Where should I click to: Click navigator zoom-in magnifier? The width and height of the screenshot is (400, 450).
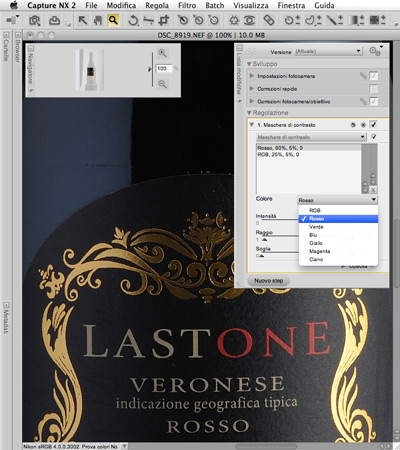[162, 53]
